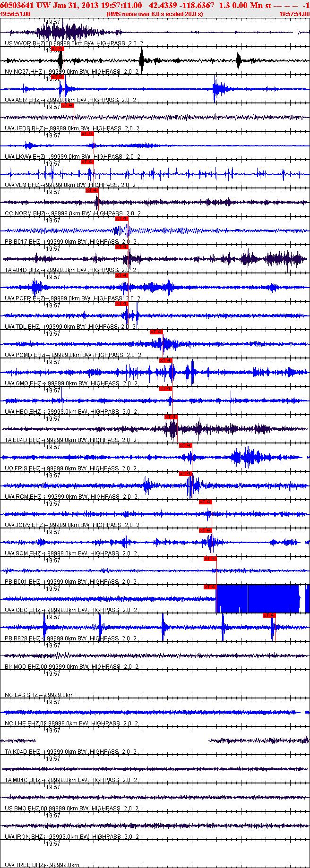Click the red pick flag on UW RCM trace

point(185,474)
